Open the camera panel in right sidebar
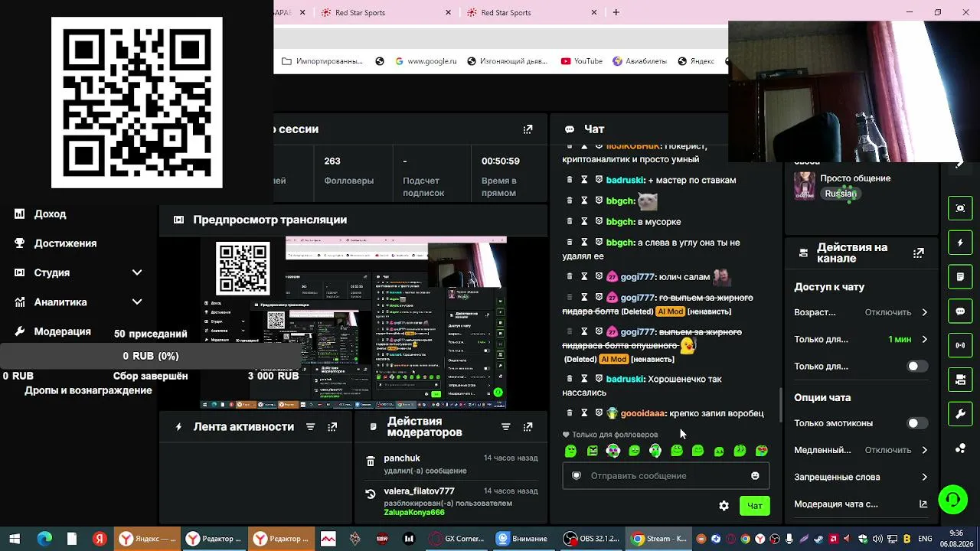Screen dimensions: 980x551 960,208
